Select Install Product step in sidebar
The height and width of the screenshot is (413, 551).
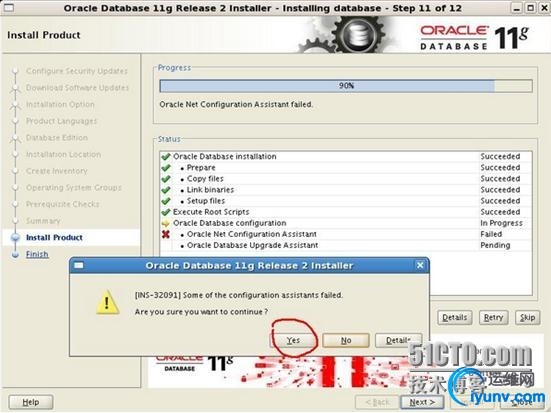54,238
